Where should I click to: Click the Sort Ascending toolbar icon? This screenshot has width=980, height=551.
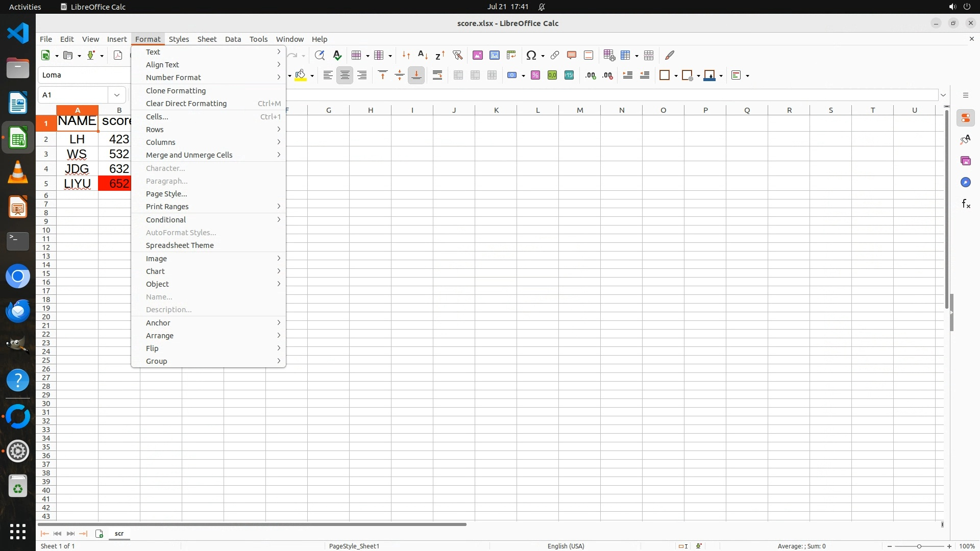click(423, 55)
